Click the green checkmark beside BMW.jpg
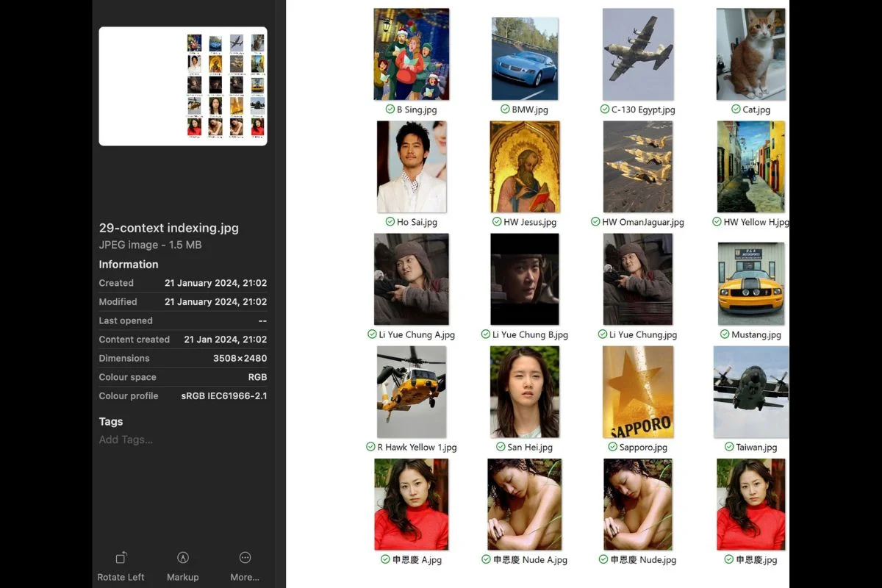 pyautogui.click(x=505, y=110)
